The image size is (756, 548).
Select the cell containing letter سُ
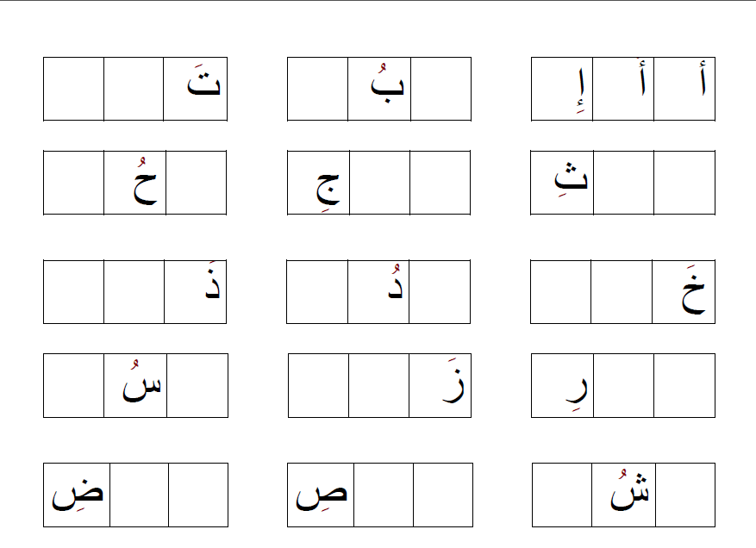pyautogui.click(x=135, y=385)
